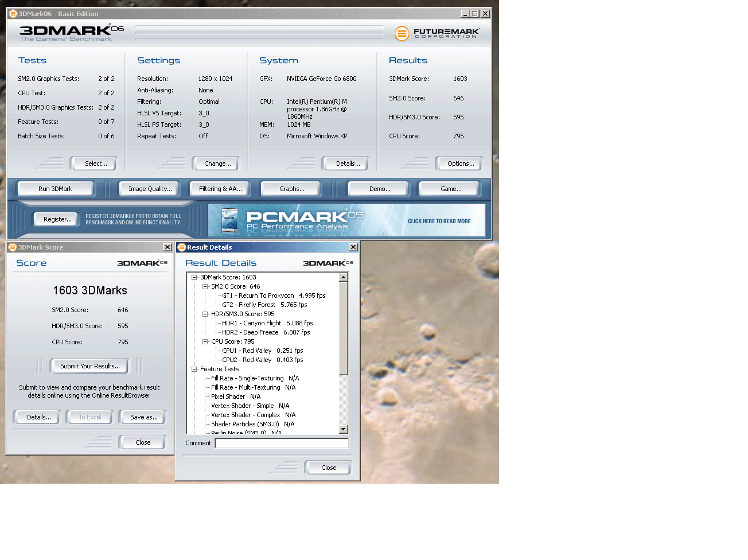The width and height of the screenshot is (748, 560).
Task: Close Result Details via bottom Close button
Action: click(329, 468)
